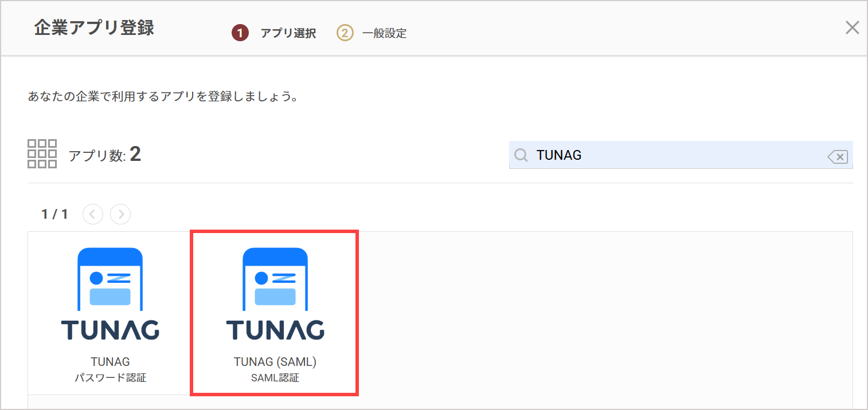
Task: Go to previous apps page
Action: click(x=93, y=214)
